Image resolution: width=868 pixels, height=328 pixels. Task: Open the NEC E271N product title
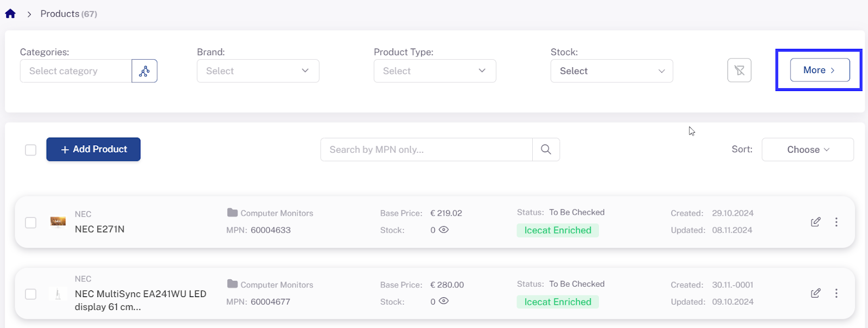coord(100,229)
